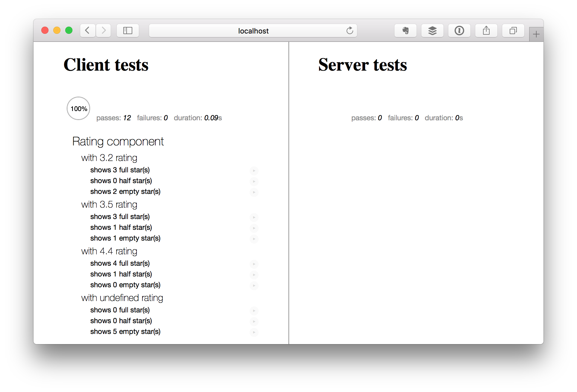Open the 'Rating component' suite link
Screen dimensions: 577x392
[x=118, y=142]
